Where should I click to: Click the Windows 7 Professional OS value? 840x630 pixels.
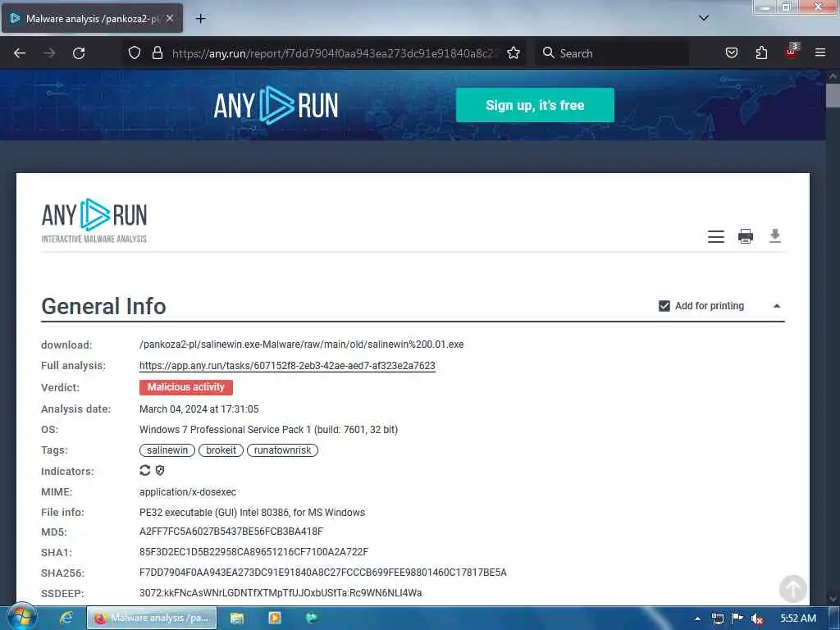pos(268,430)
